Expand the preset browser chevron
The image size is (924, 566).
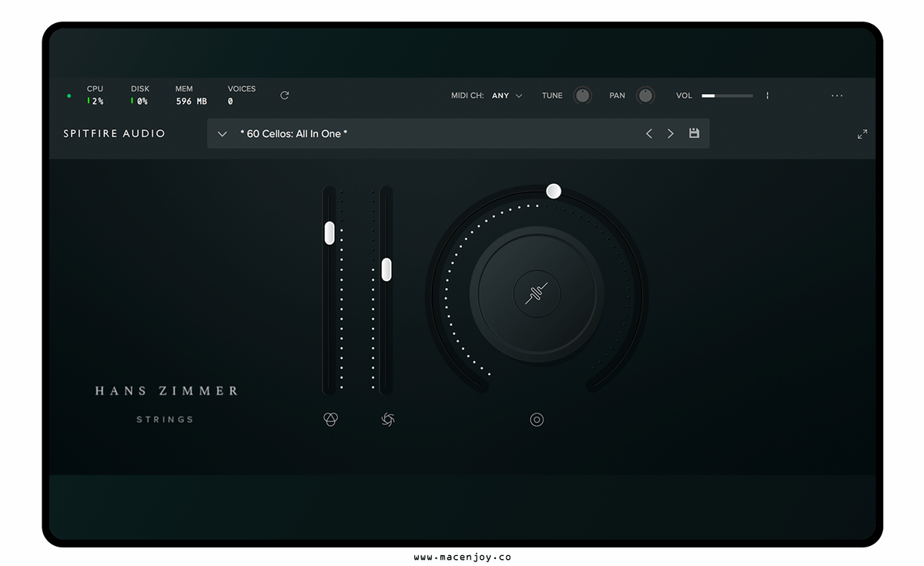[x=223, y=134]
